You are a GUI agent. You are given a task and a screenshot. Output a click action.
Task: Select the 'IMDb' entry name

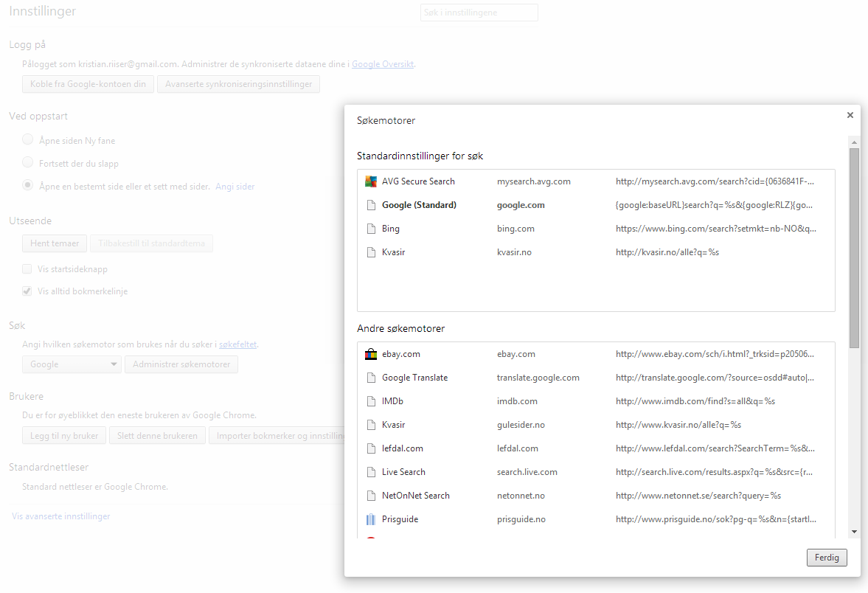(x=392, y=401)
